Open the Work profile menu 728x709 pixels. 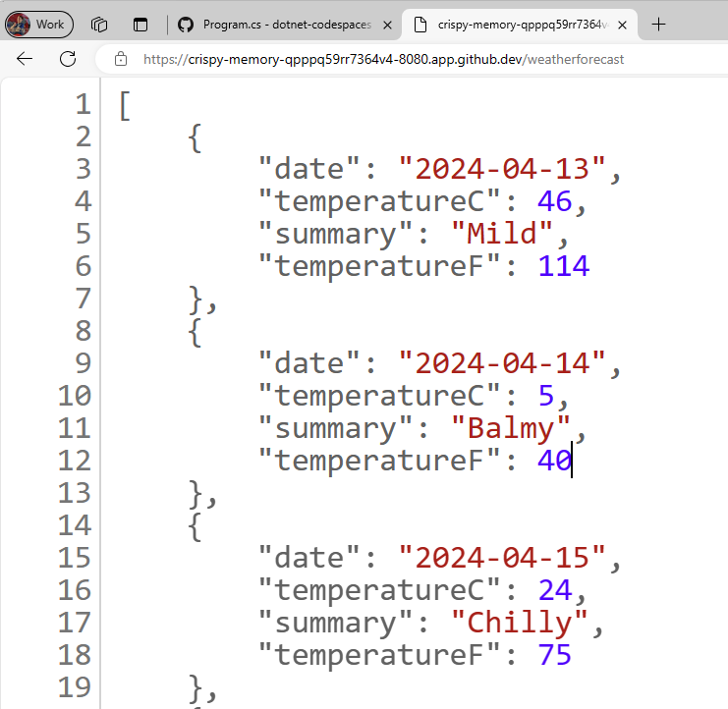tap(39, 25)
